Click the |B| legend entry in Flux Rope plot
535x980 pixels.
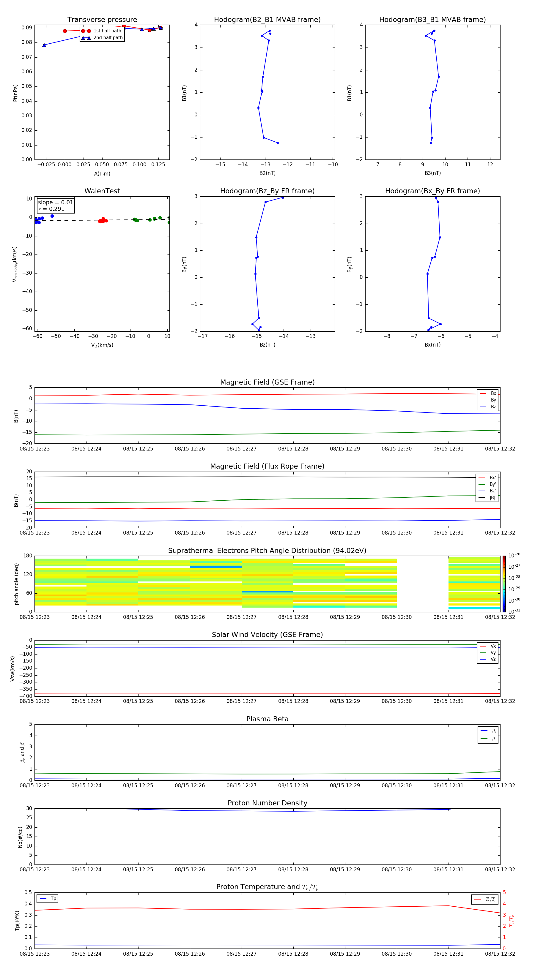pos(487,498)
